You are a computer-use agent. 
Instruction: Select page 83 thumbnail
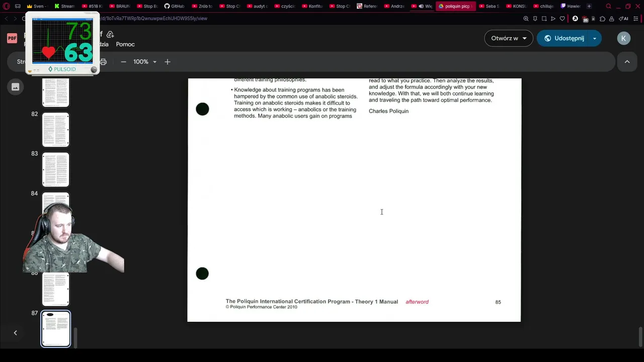point(55,169)
